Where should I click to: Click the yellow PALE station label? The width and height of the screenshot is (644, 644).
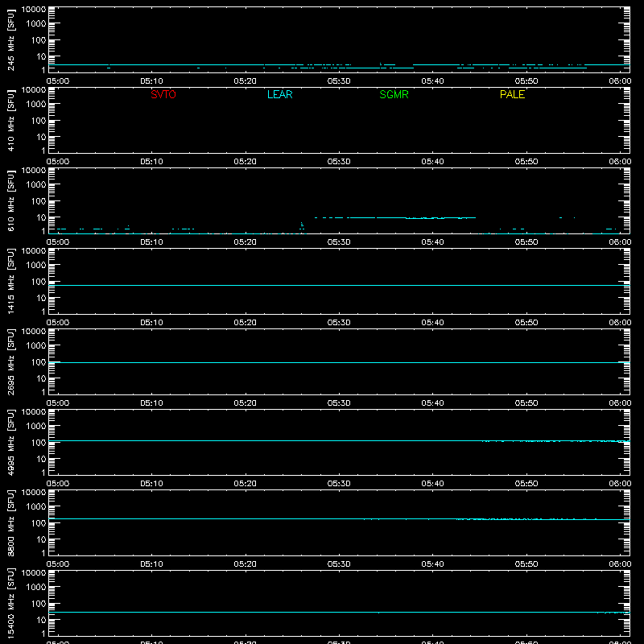click(512, 94)
